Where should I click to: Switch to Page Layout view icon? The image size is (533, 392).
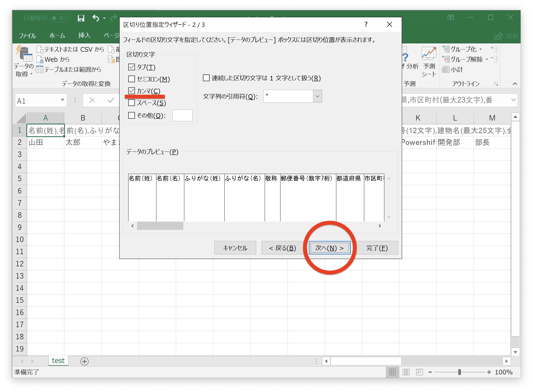point(406,372)
